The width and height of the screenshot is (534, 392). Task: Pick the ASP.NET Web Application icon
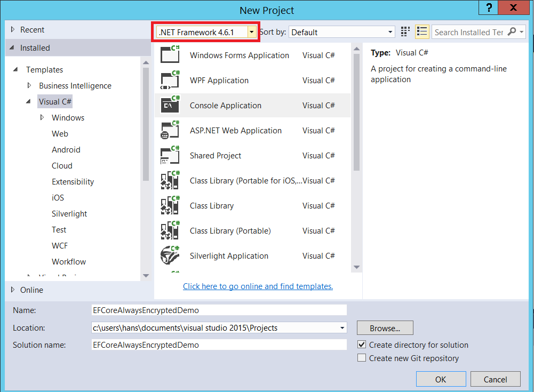pyautogui.click(x=170, y=131)
